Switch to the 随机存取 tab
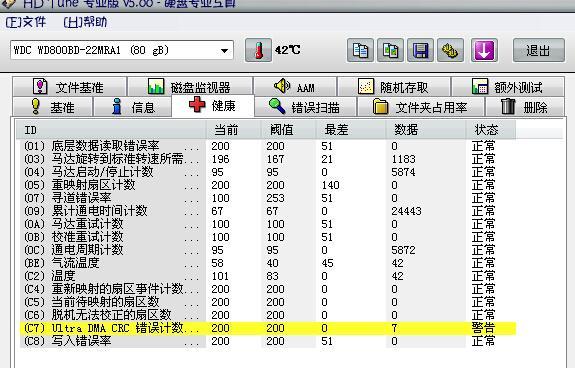This screenshot has height=368, width=575. 394,87
